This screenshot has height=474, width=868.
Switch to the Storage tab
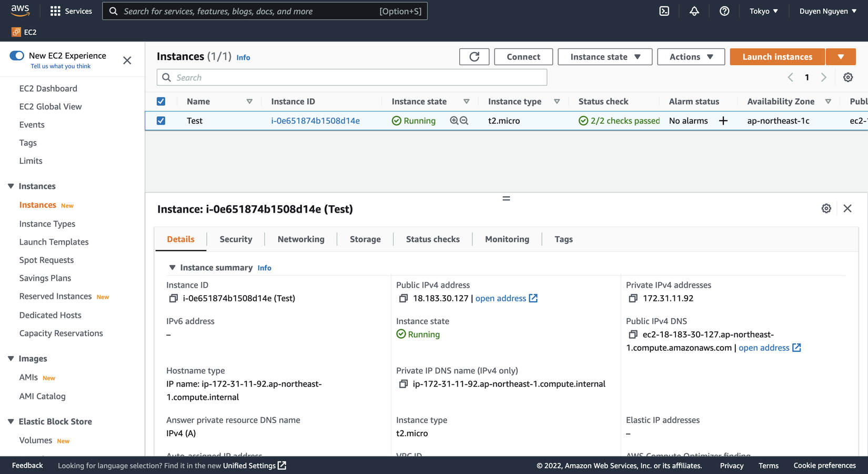pos(365,239)
